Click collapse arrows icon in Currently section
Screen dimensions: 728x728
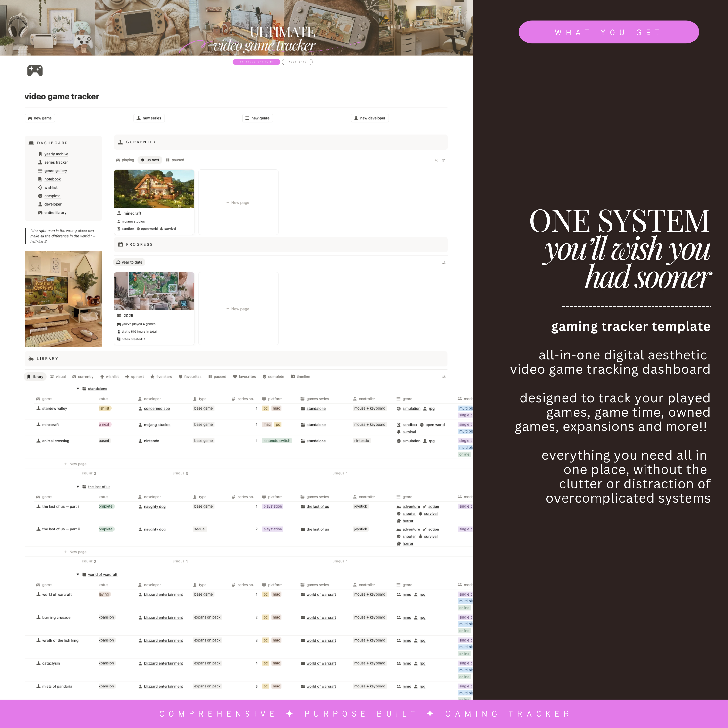[x=436, y=160]
